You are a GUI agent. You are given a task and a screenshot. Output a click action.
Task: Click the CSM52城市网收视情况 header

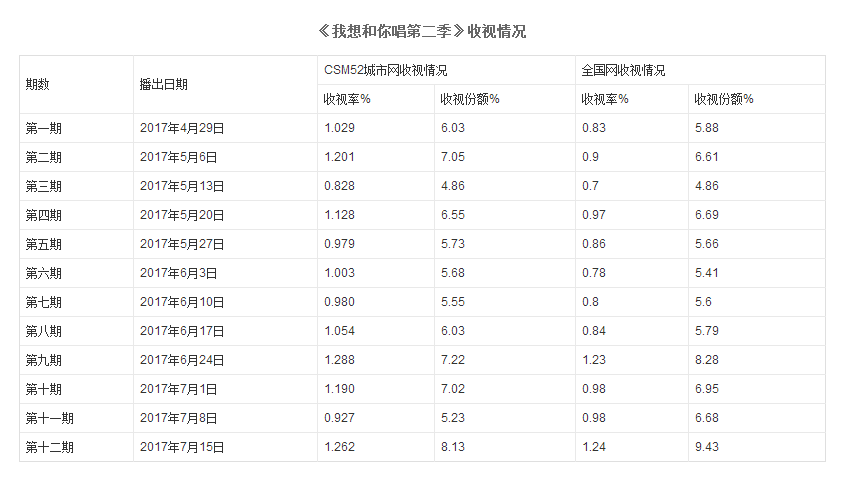(386, 71)
